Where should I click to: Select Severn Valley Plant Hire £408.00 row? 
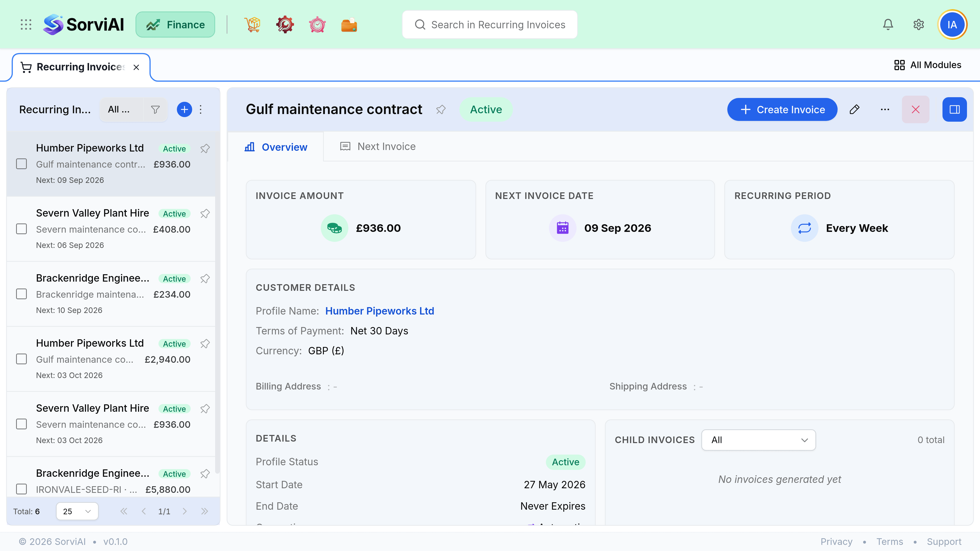(x=111, y=229)
